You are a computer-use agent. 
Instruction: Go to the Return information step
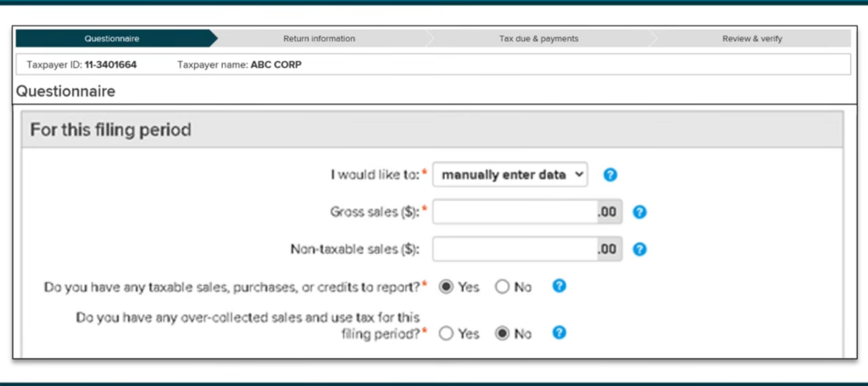coord(320,39)
